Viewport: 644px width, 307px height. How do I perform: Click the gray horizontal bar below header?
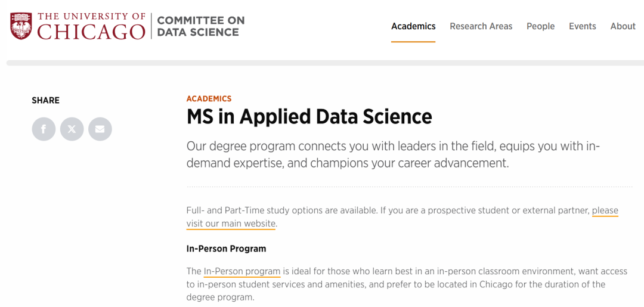(325, 63)
